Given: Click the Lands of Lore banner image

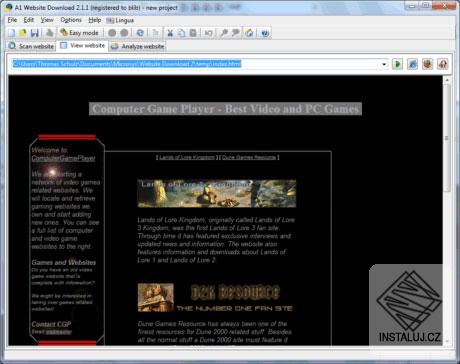Looking at the screenshot, I should pyautogui.click(x=217, y=193).
